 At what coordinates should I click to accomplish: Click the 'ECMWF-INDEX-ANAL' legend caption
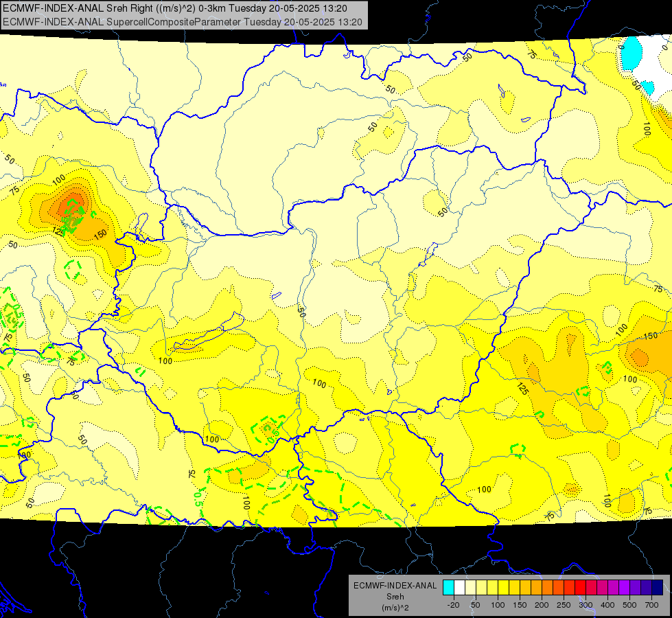click(x=395, y=586)
